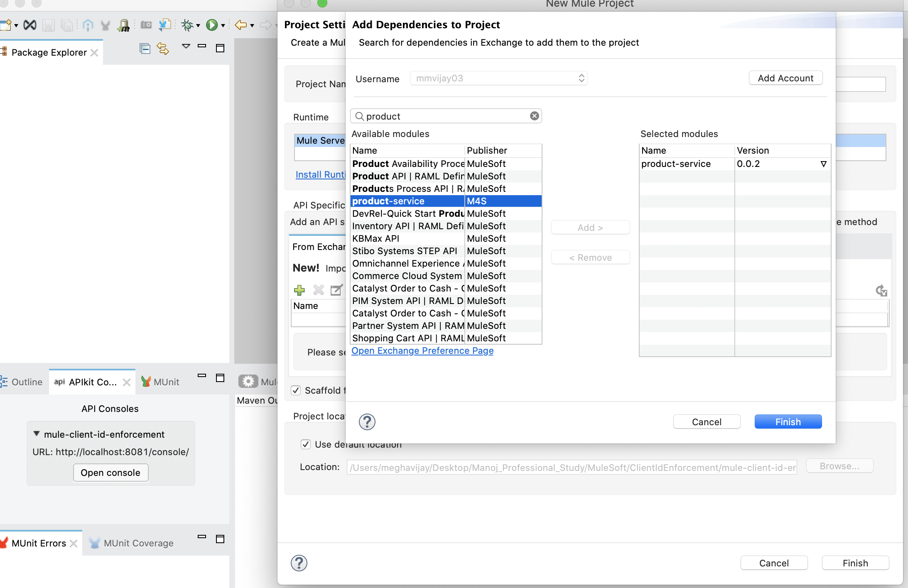Clear the product search field
The image size is (908, 588).
pos(535,116)
